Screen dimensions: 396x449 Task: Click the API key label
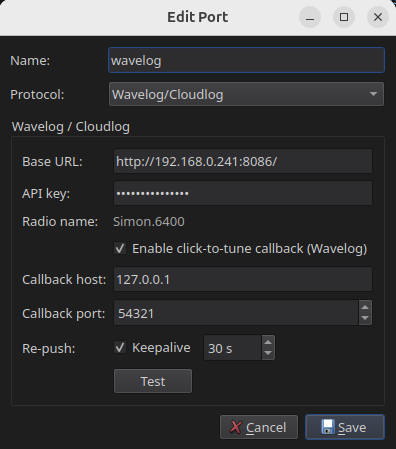[46, 193]
